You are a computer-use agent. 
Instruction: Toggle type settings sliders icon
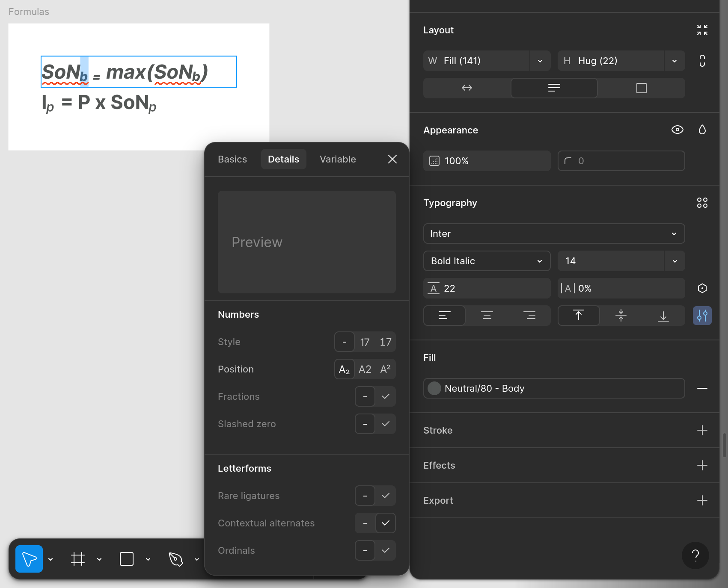702,316
